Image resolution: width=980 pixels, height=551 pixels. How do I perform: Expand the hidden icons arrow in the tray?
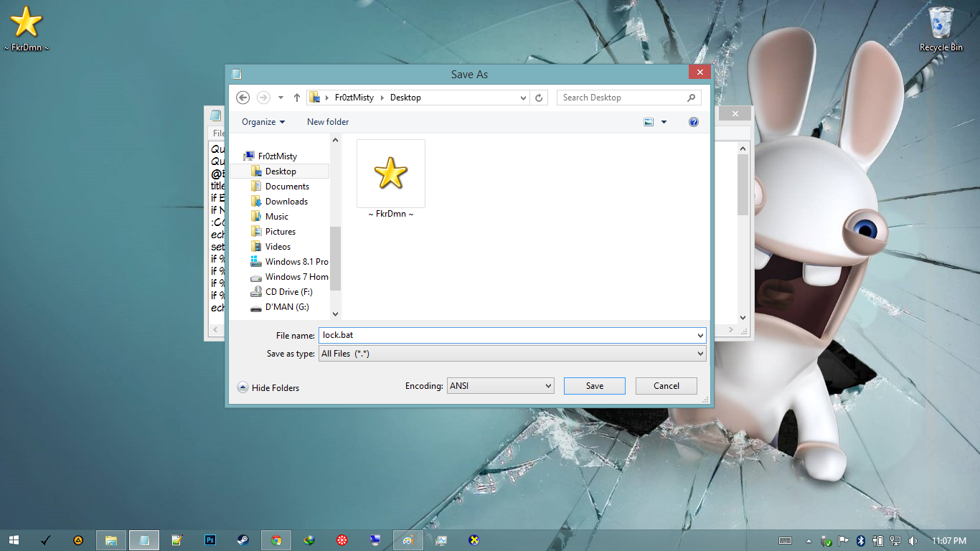[x=809, y=541]
